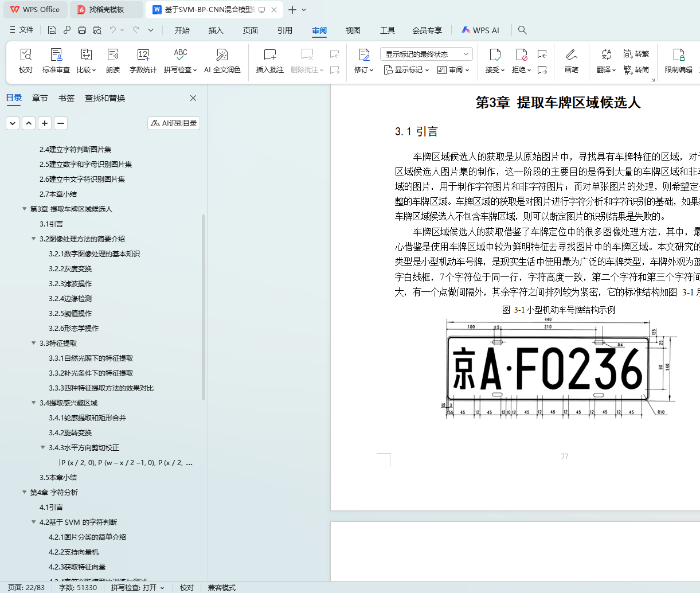Image resolution: width=700 pixels, height=593 pixels.
Task: Click the 校对 proofreading icon
Action: pyautogui.click(x=26, y=60)
